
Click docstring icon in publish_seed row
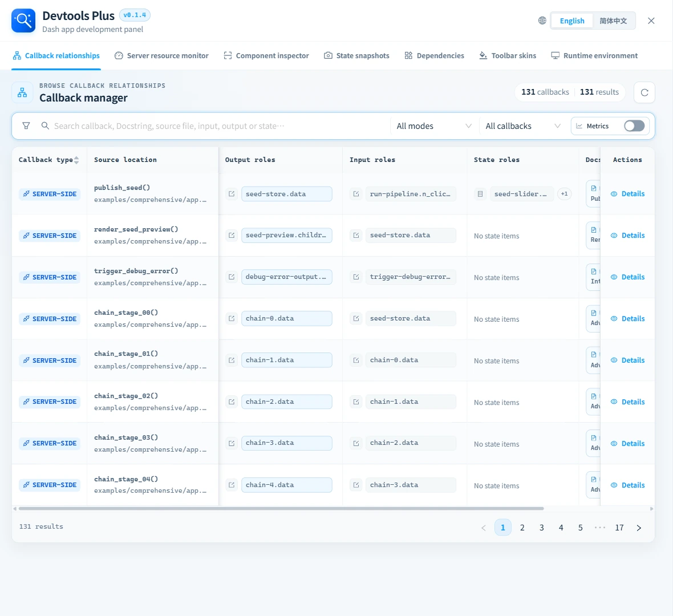[x=594, y=188]
